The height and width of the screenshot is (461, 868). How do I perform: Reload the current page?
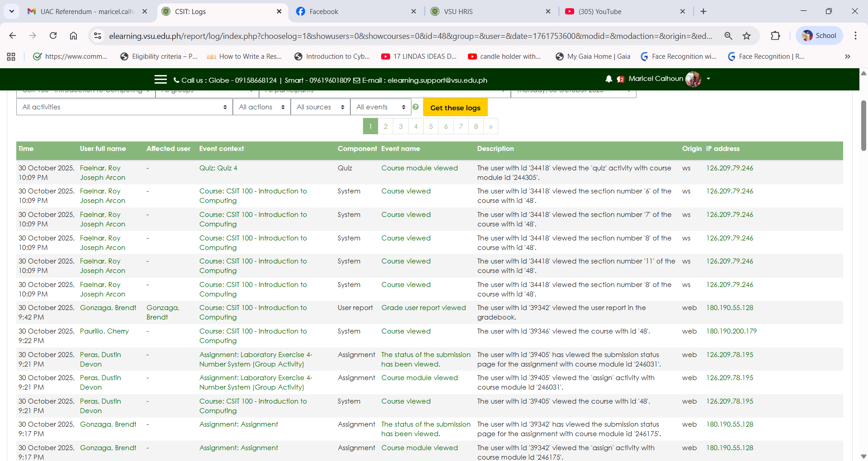click(x=53, y=36)
